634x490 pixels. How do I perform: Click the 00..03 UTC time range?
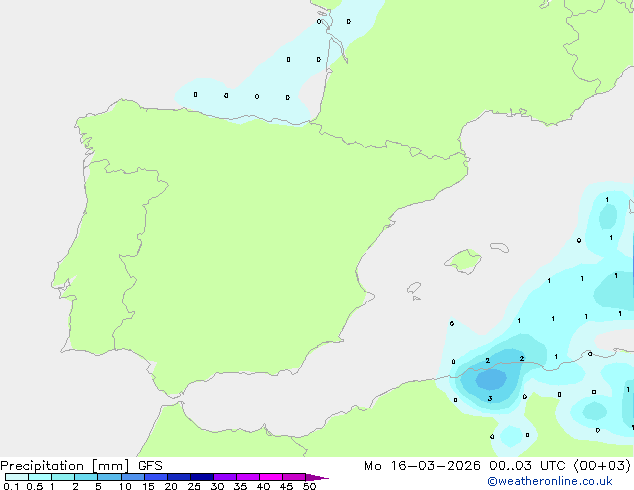point(521,465)
